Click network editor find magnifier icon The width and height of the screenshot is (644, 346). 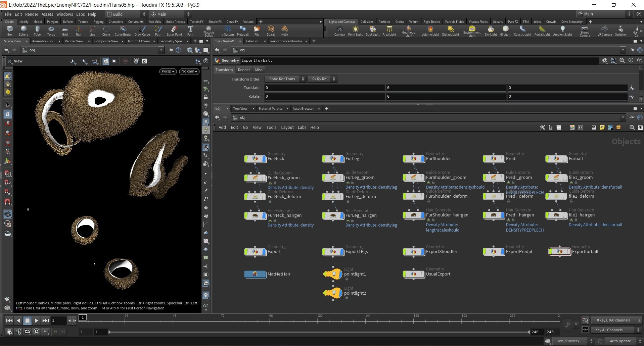(x=632, y=128)
